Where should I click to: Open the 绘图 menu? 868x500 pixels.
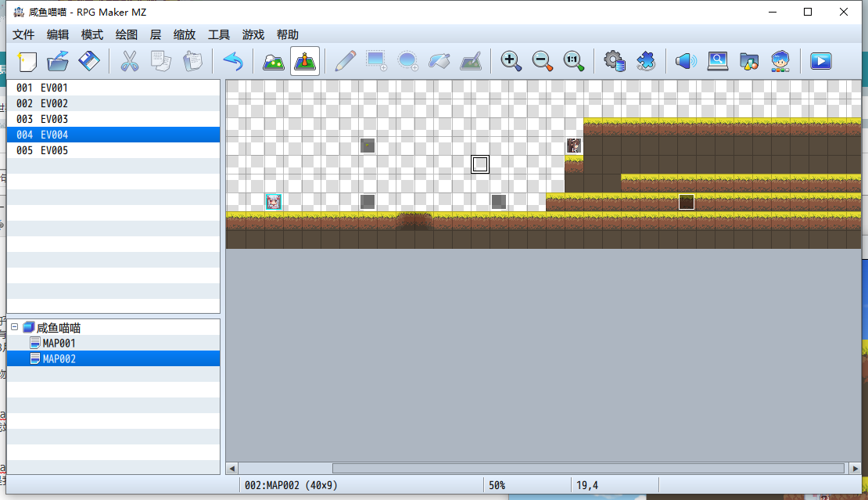126,35
